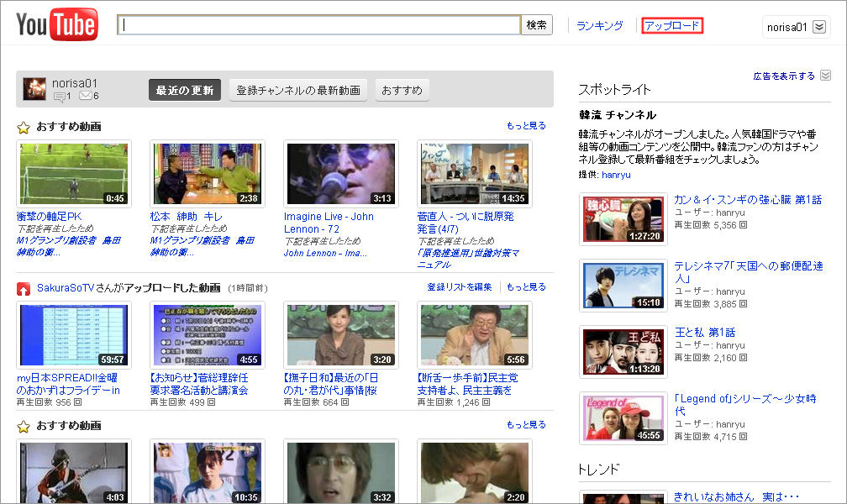Open inbox envelope icon showing 6

point(86,96)
